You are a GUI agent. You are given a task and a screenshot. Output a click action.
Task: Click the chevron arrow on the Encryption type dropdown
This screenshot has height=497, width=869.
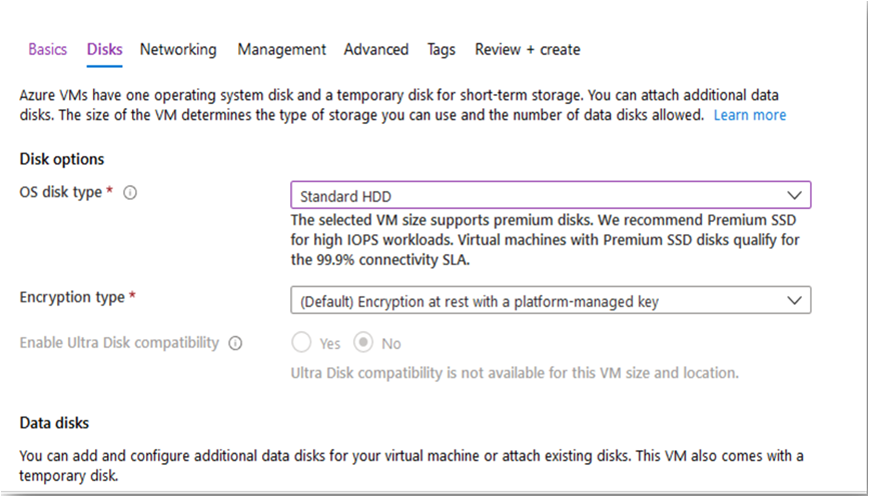(794, 300)
